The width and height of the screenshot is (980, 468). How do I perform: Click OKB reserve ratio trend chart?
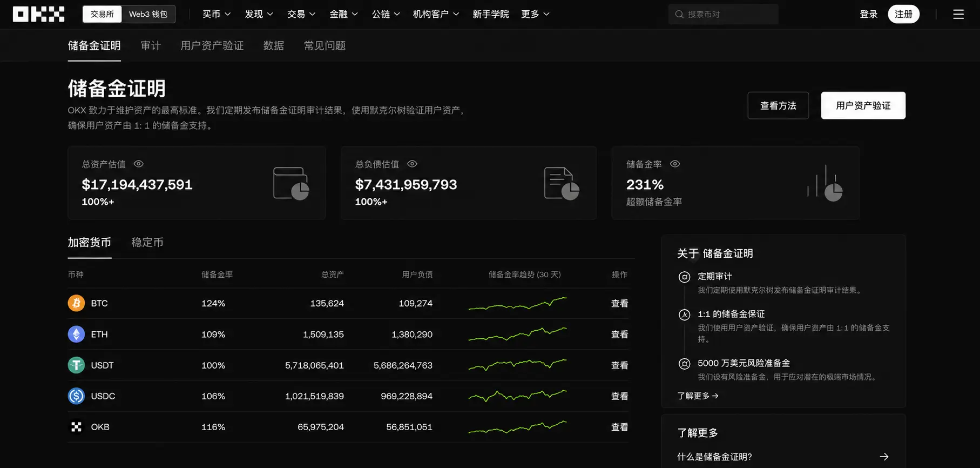click(517, 427)
